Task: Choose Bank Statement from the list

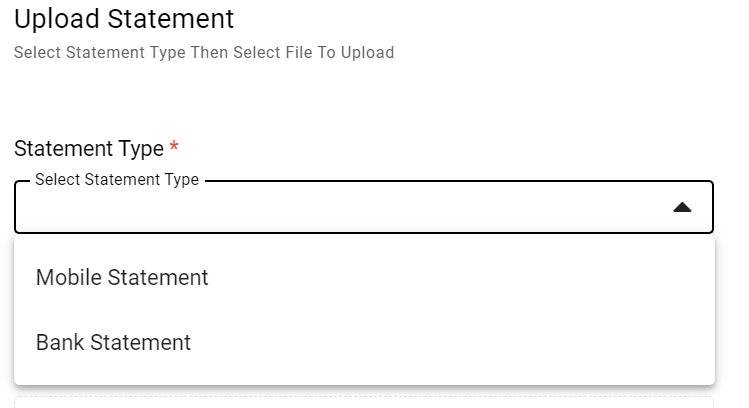Action: coord(113,342)
